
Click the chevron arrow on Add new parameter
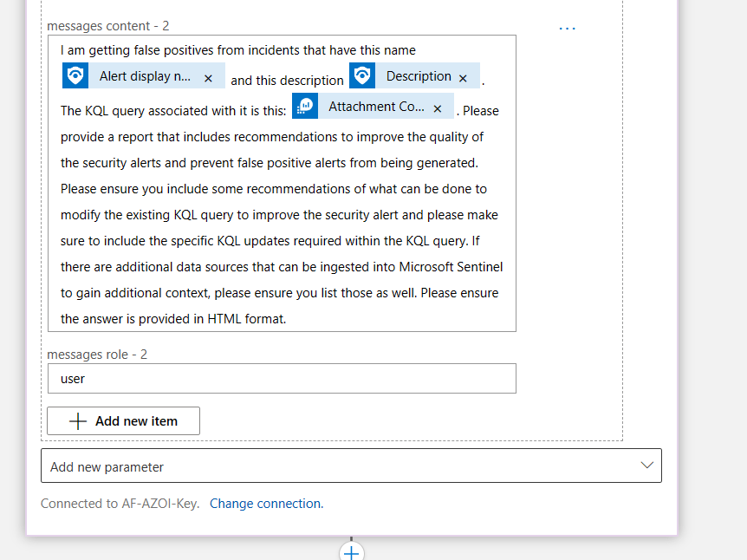(x=646, y=466)
